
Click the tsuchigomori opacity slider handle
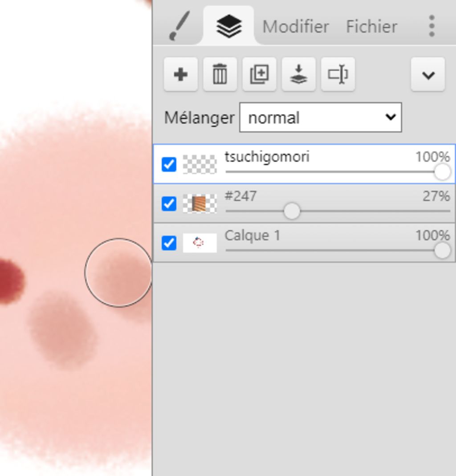(442, 172)
